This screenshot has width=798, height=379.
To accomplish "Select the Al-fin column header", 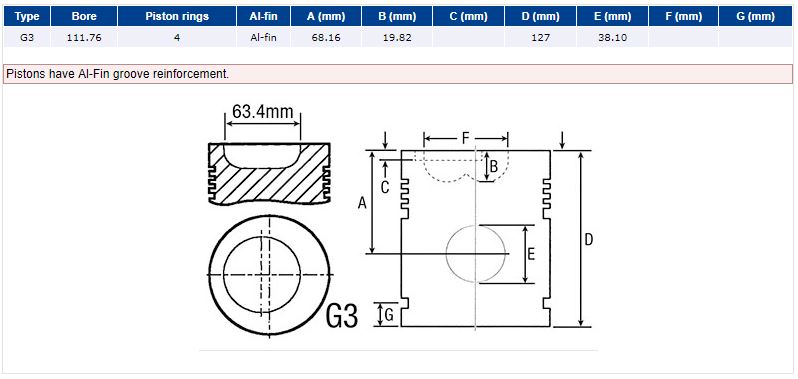I will [x=263, y=16].
